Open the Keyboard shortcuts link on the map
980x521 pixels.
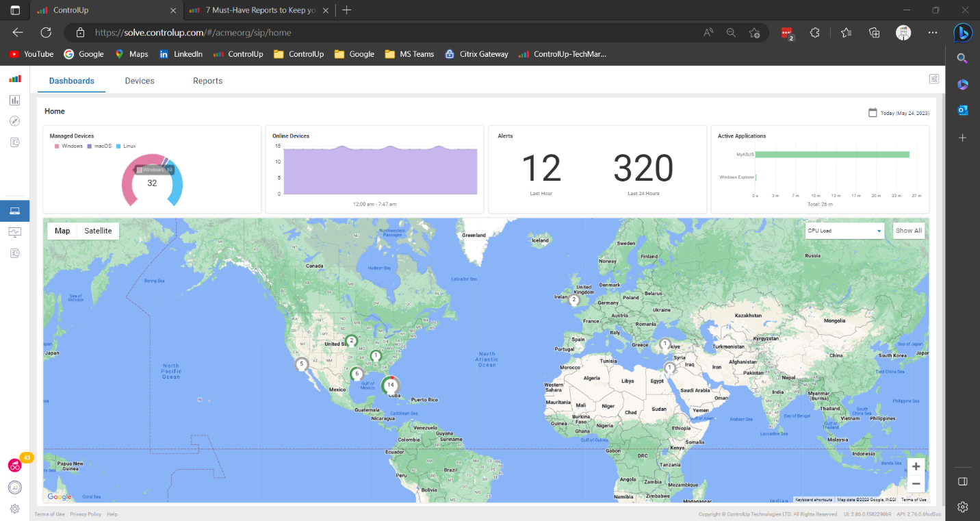[x=814, y=500]
